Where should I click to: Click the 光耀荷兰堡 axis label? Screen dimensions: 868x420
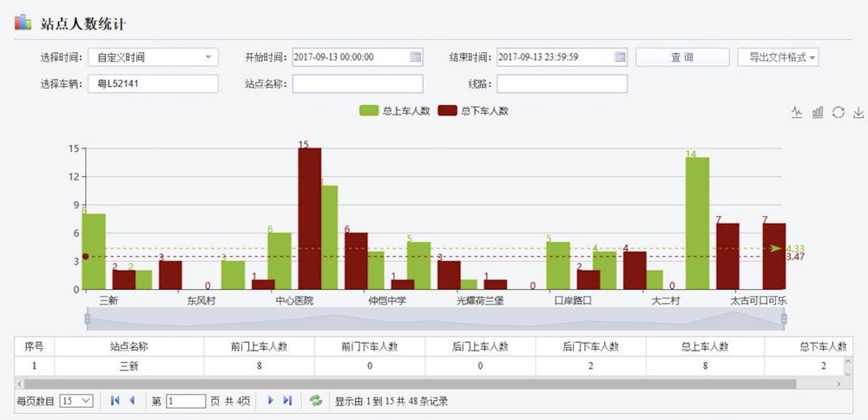(480, 301)
